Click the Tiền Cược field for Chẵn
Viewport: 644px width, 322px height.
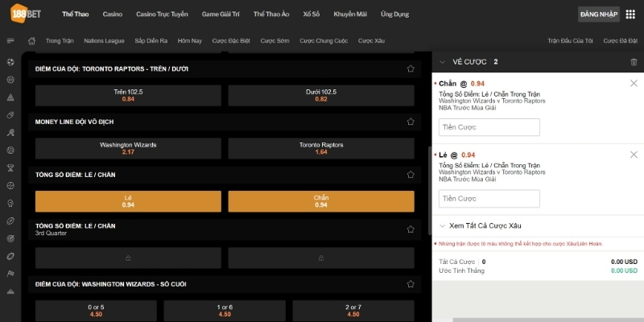pos(489,127)
